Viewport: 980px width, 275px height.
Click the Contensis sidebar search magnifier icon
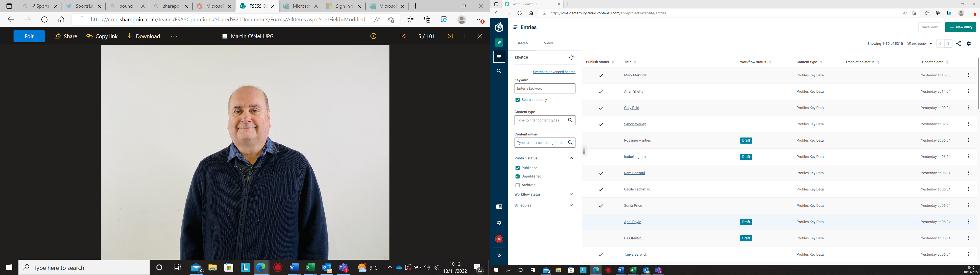point(499,71)
